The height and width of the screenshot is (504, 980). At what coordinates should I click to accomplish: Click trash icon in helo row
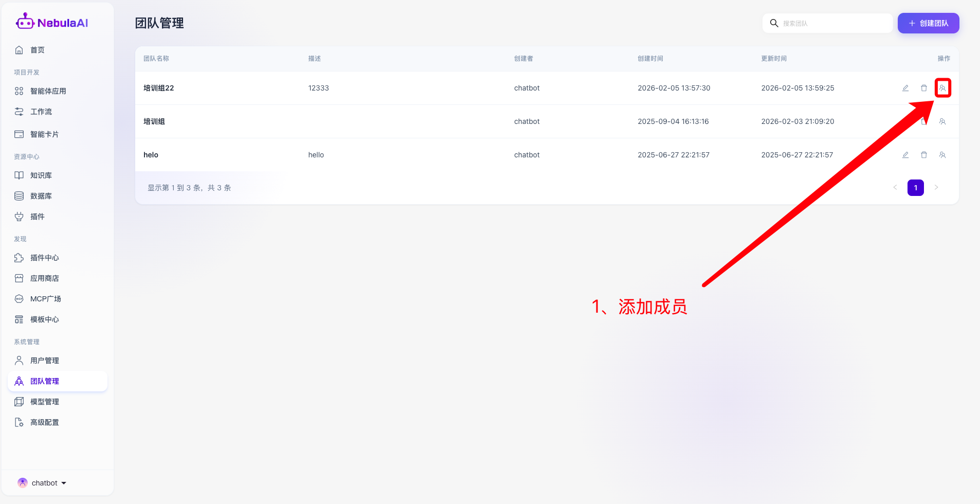point(924,155)
